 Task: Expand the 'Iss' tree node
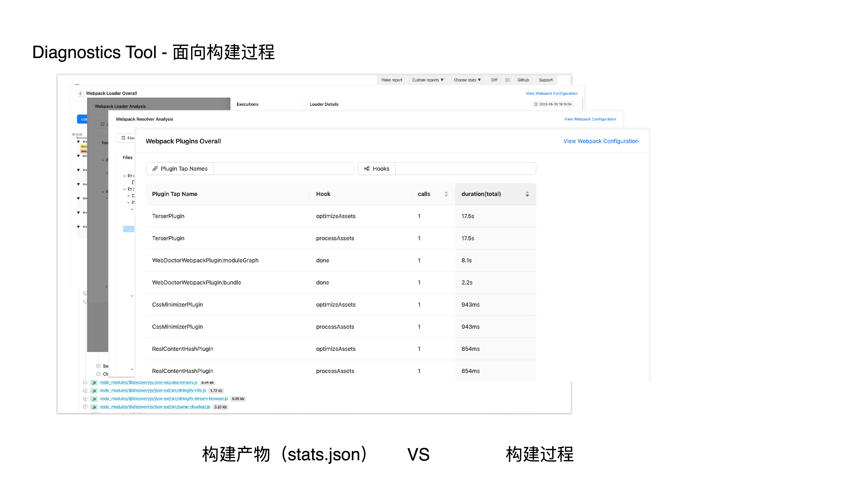click(98, 366)
